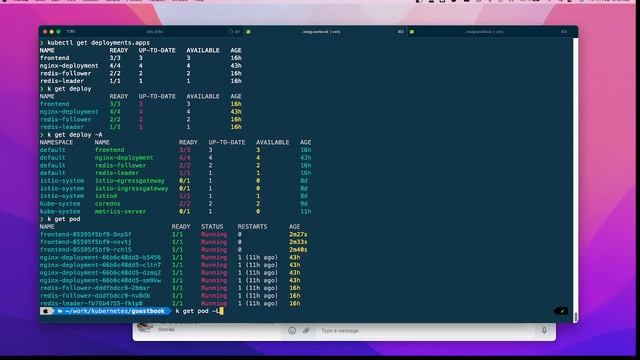This screenshot has height=360, width=640.
Task: Click the ~/work/kubernetes/guestbook prompt path
Action: [115, 311]
